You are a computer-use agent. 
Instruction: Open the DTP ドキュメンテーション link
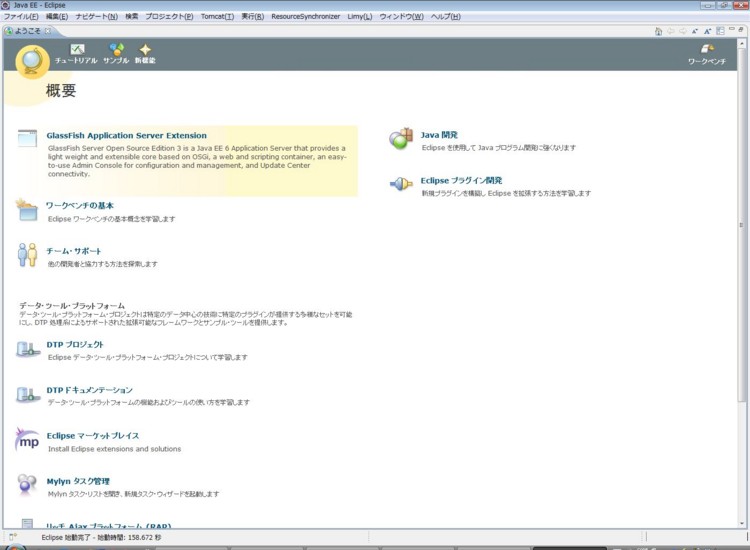[x=90, y=390]
